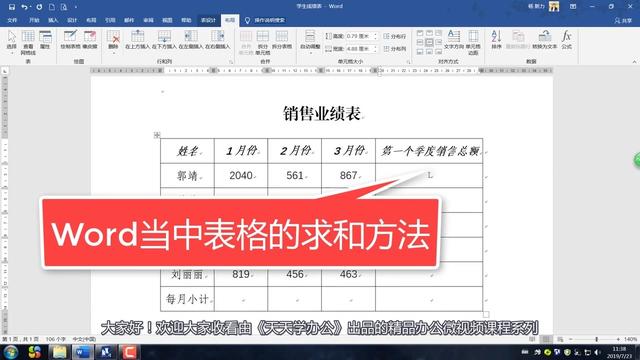Click 分布行 (Distribute Rows) button

pyautogui.click(x=395, y=36)
